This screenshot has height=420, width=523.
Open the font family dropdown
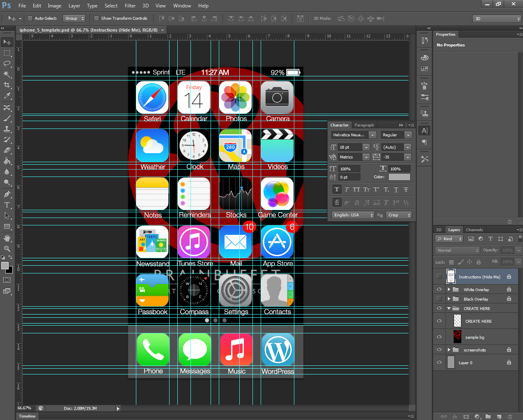click(x=372, y=135)
